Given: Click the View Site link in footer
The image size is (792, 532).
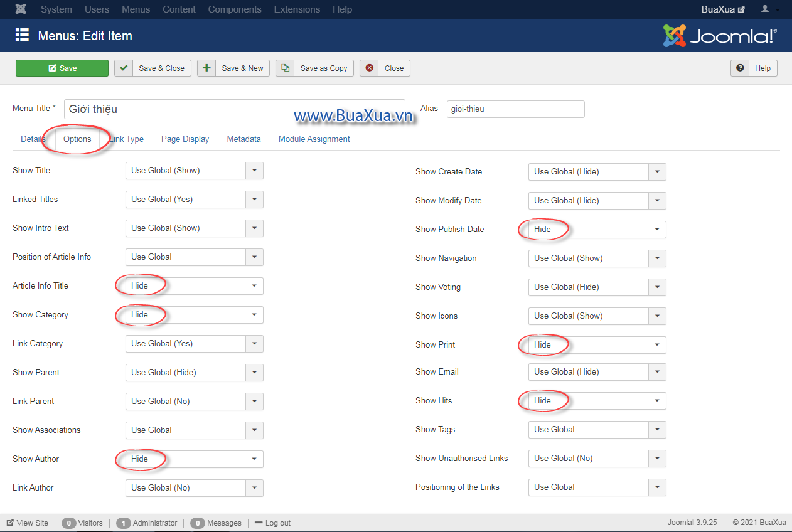Looking at the screenshot, I should coord(28,523).
